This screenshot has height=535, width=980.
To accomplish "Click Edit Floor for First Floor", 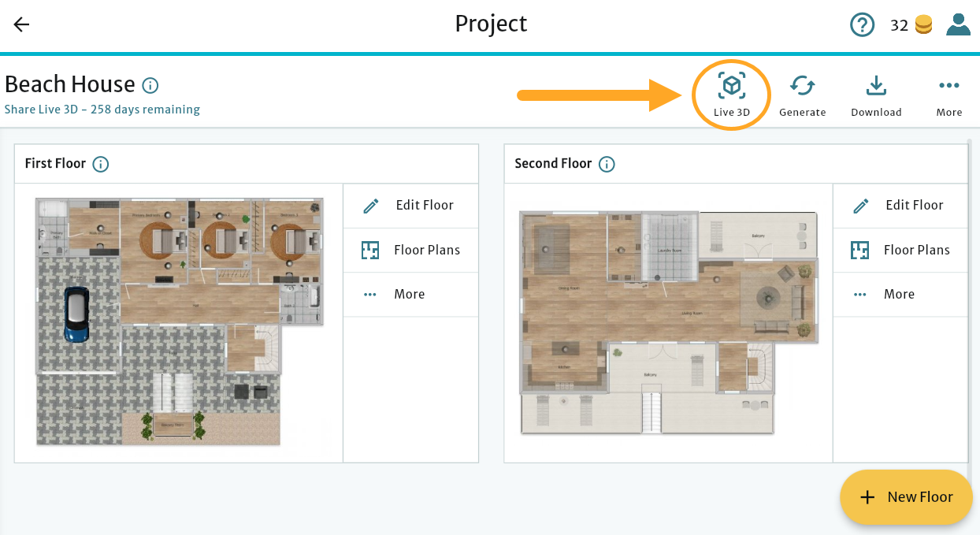I will click(410, 206).
